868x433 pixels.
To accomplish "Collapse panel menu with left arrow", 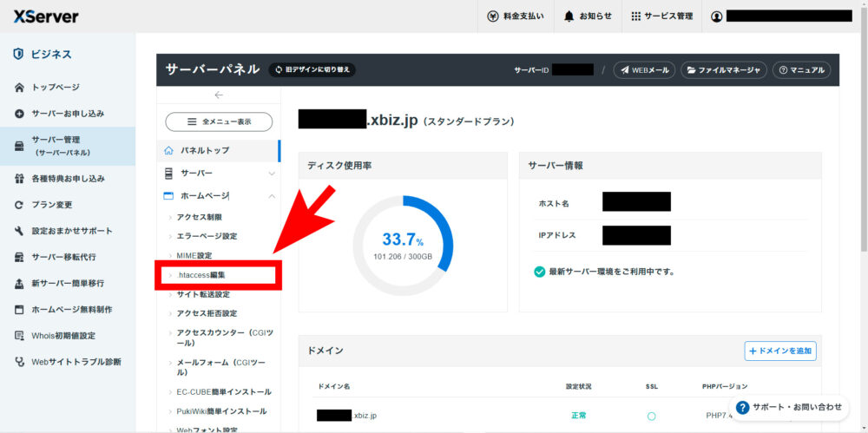I will click(x=219, y=95).
